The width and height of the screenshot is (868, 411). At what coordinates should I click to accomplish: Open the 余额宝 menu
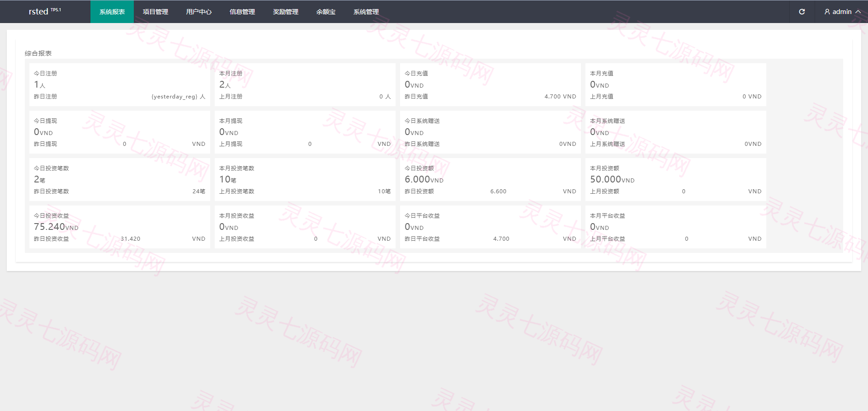point(326,12)
